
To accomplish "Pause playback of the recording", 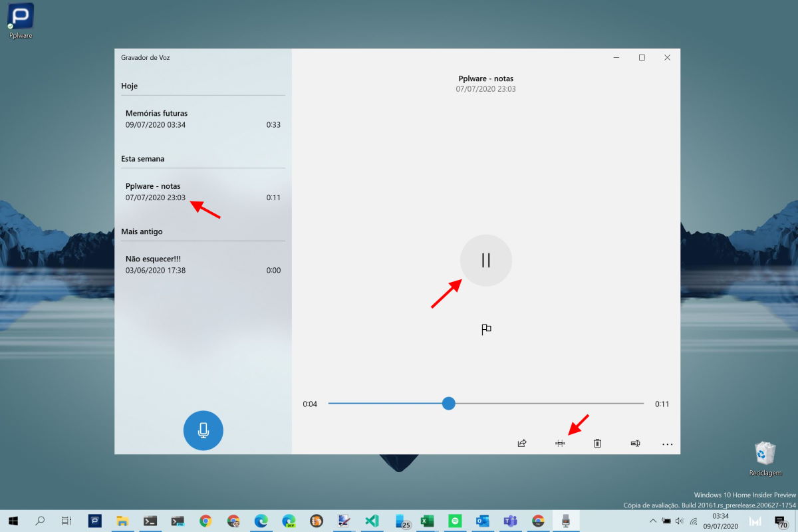I will 485,260.
